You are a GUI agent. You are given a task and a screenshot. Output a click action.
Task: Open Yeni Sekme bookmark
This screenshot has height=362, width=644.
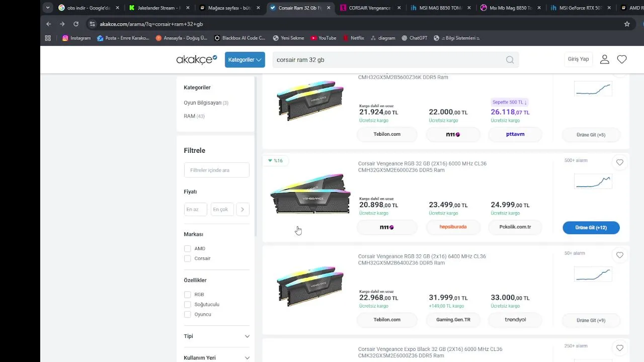click(288, 38)
